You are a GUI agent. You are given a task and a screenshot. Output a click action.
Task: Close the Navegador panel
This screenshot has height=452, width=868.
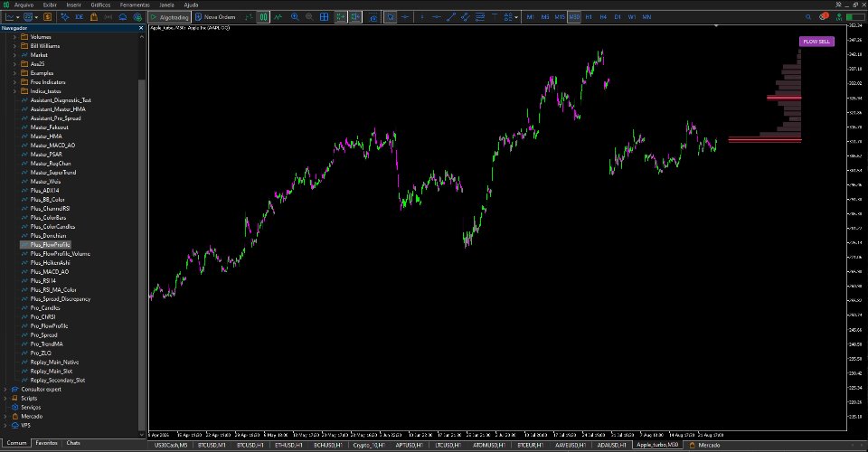(x=141, y=28)
